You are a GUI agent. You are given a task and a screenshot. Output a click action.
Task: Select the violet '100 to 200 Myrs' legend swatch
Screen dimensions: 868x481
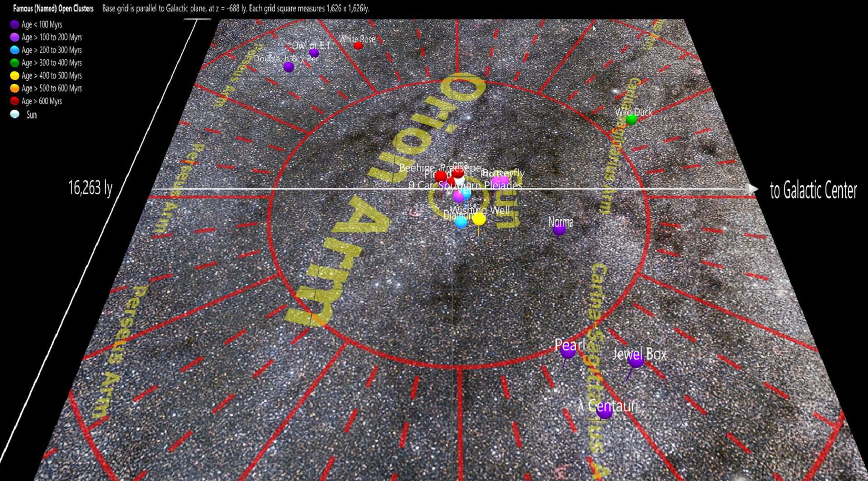[14, 37]
